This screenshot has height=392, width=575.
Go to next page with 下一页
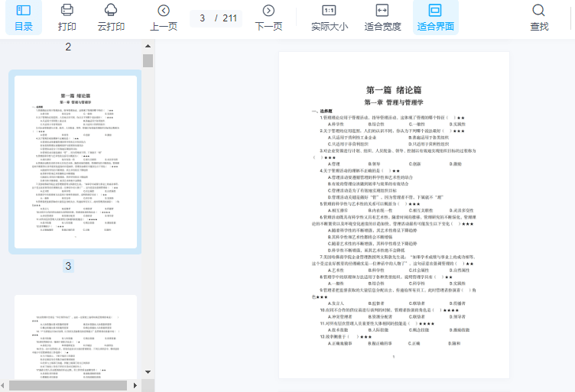pos(268,18)
